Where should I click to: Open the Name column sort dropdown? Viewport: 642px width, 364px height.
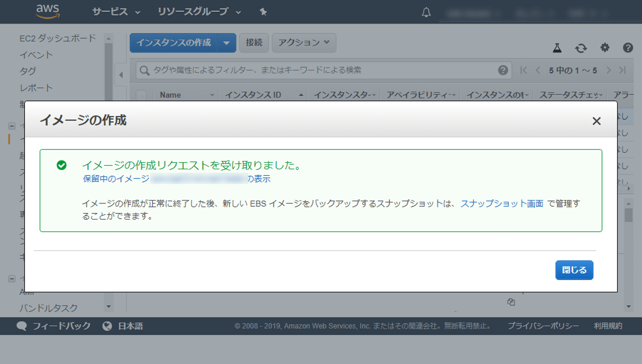(x=212, y=95)
